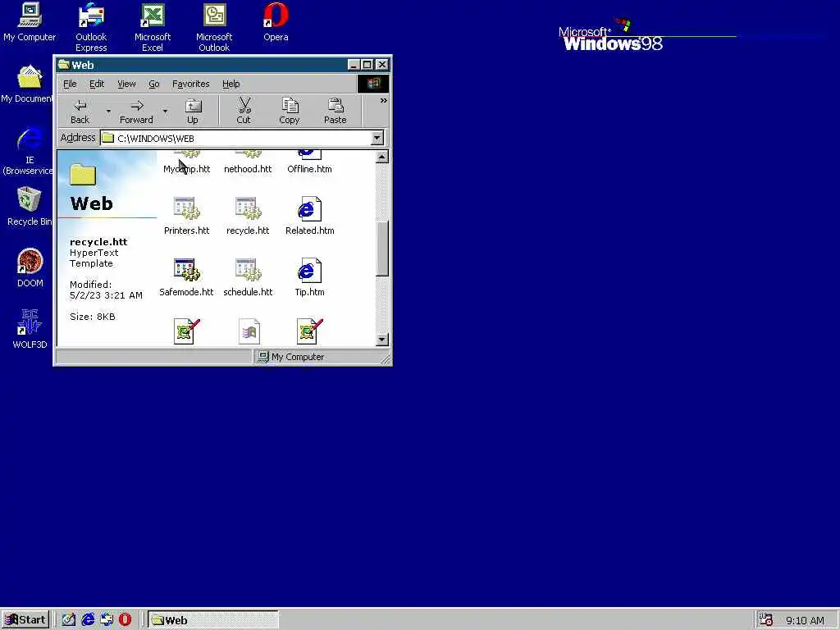
Task: Click the Task Scheduler tray icon
Action: point(766,620)
